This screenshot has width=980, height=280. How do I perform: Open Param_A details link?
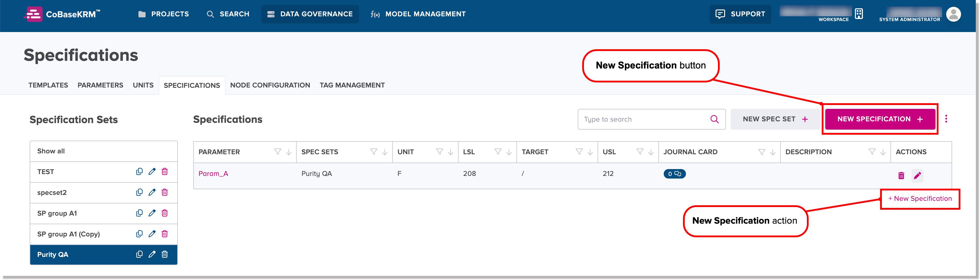[x=213, y=174]
